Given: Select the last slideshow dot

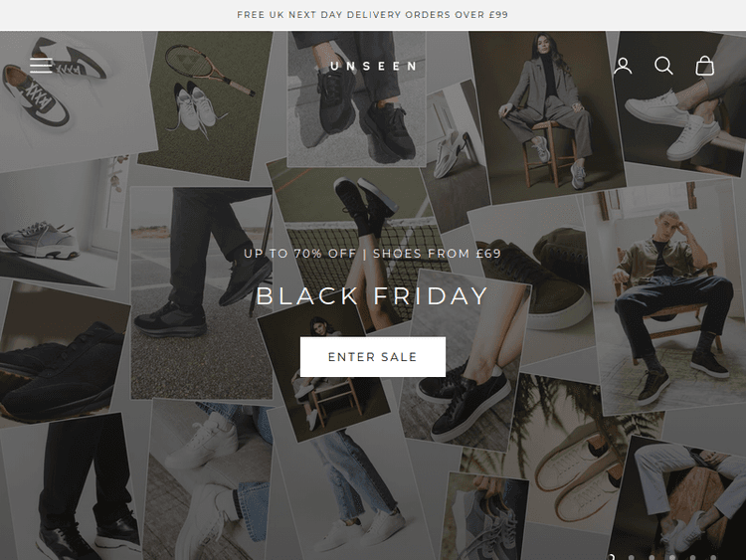Looking at the screenshot, I should (713, 558).
